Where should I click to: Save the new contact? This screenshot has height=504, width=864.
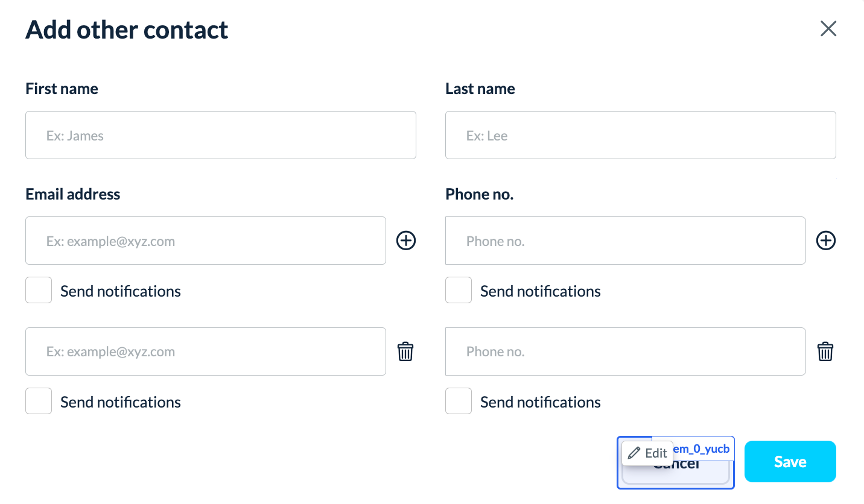click(790, 462)
